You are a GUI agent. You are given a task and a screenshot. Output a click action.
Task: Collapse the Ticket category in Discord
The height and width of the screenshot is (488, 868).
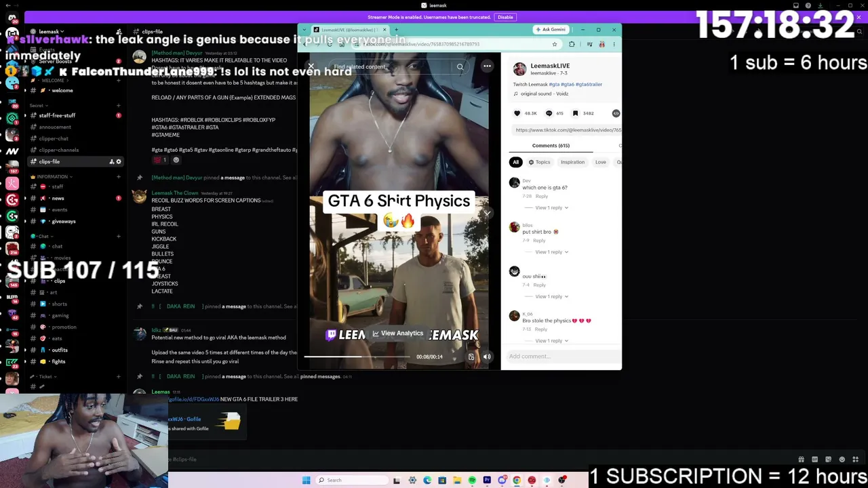pyautogui.click(x=45, y=377)
